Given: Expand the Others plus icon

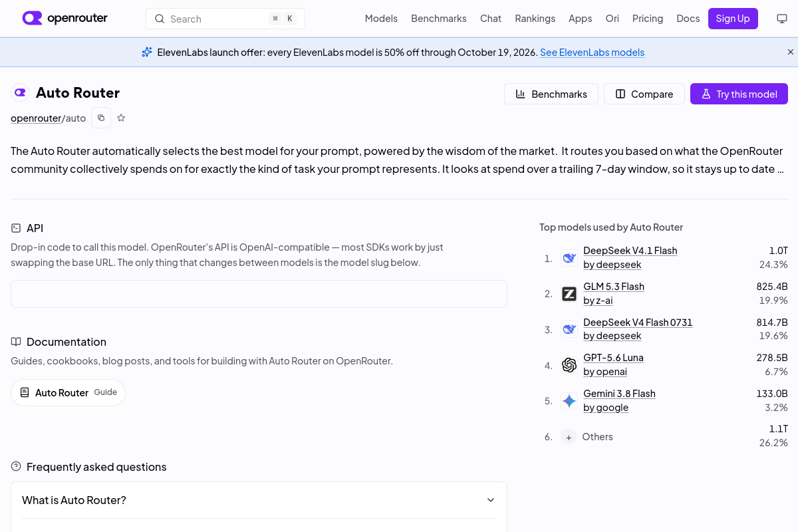Looking at the screenshot, I should [569, 437].
